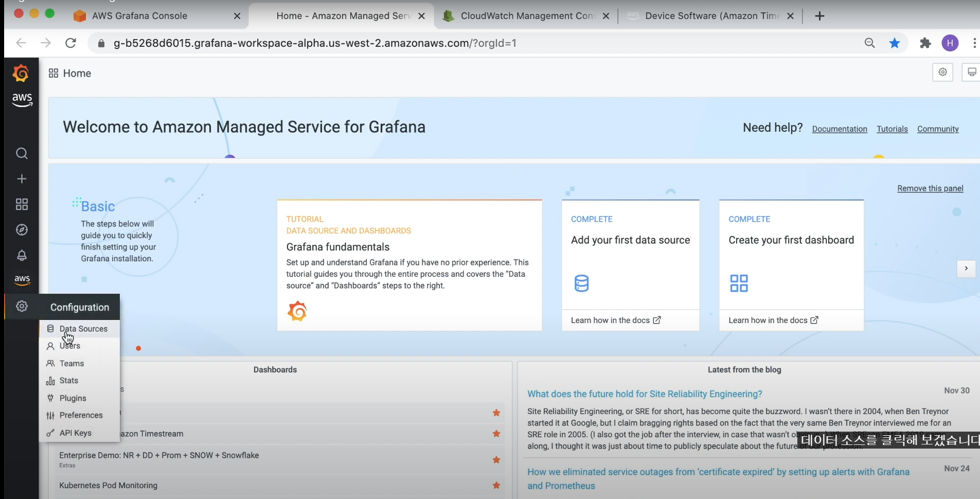The height and width of the screenshot is (499, 980).
Task: Open the Grafana fundamentals tutorial card
Action: click(x=409, y=265)
